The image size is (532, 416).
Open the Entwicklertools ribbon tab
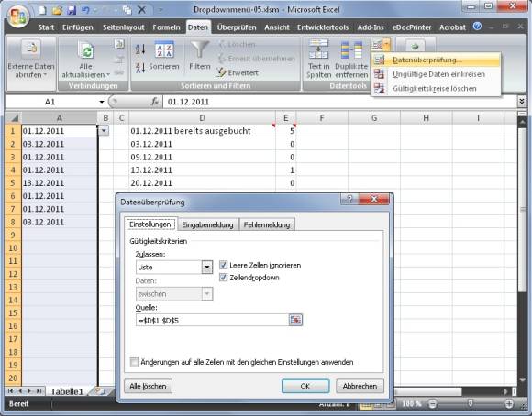coord(323,27)
